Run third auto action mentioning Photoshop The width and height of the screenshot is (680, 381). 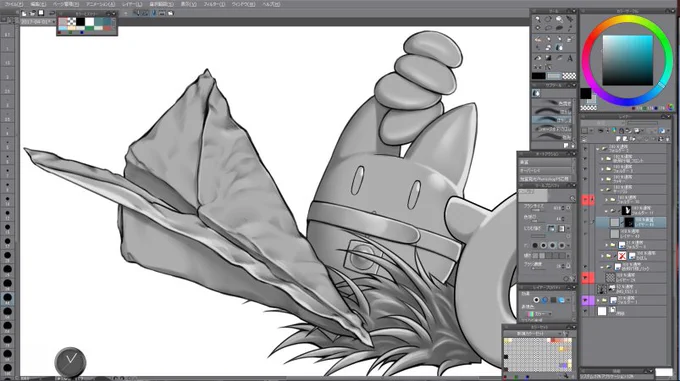pos(545,179)
